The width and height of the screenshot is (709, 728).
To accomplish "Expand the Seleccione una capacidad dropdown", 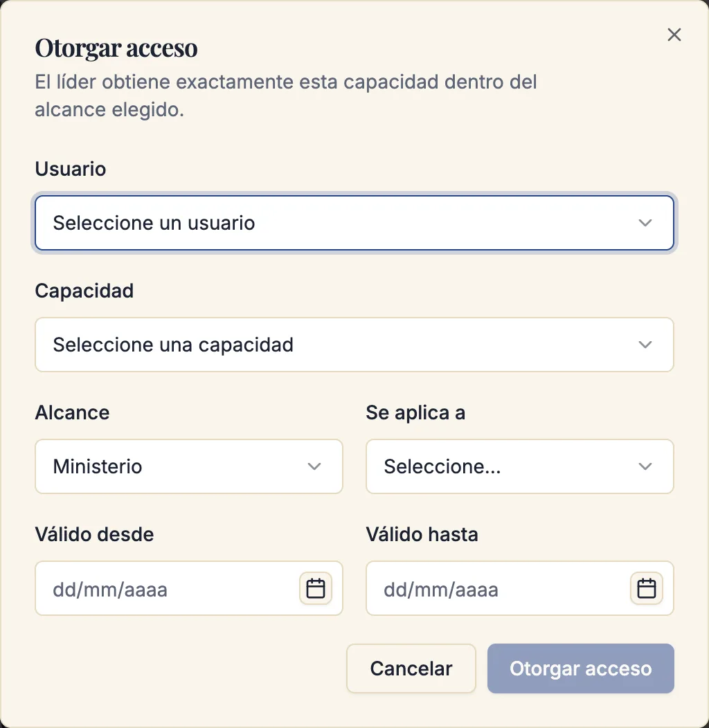I will (354, 345).
